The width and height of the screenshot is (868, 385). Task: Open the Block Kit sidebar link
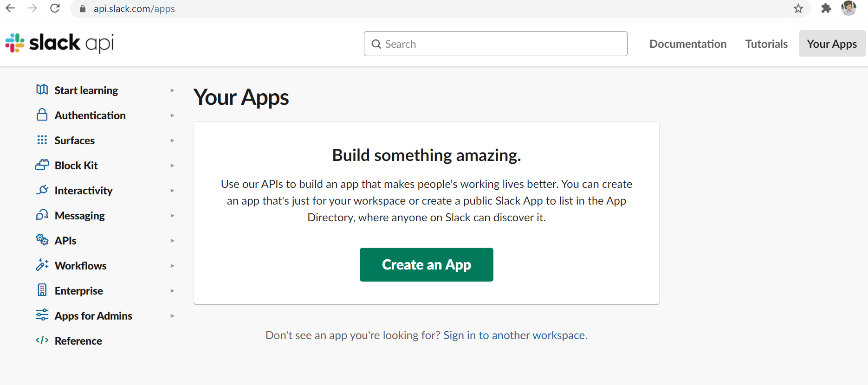(x=76, y=166)
